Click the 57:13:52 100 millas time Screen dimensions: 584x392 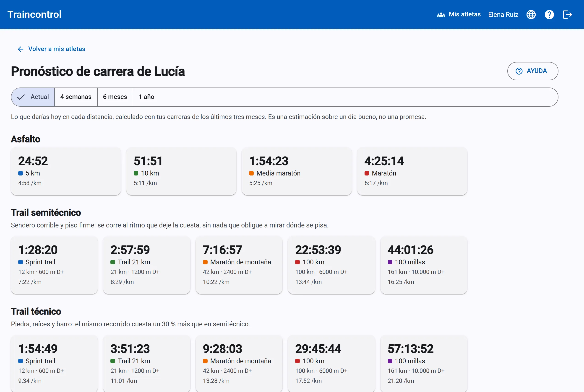[410, 349]
